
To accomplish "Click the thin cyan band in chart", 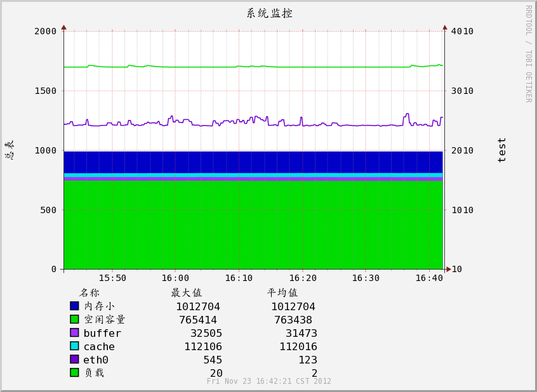I will [x=253, y=175].
